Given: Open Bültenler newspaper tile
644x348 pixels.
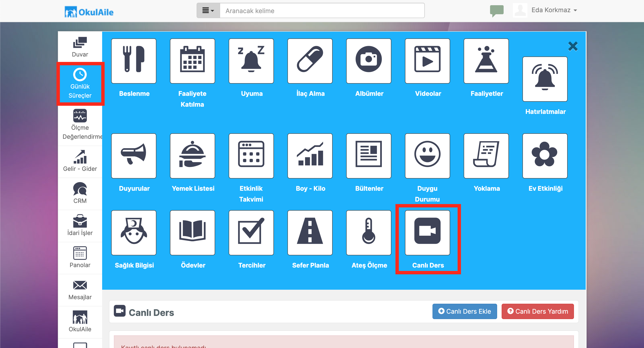Looking at the screenshot, I should pyautogui.click(x=369, y=156).
